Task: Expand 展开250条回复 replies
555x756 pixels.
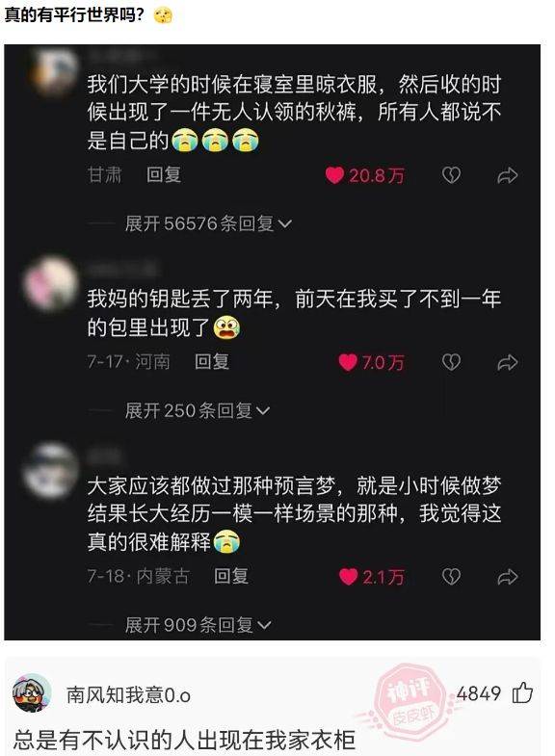Action: 198,411
